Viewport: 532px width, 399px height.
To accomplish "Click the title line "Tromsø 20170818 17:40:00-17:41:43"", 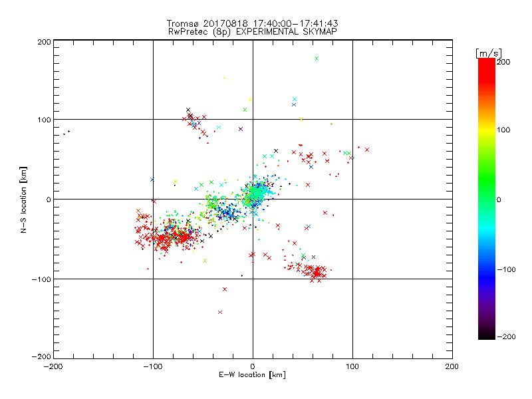I will [x=252, y=23].
